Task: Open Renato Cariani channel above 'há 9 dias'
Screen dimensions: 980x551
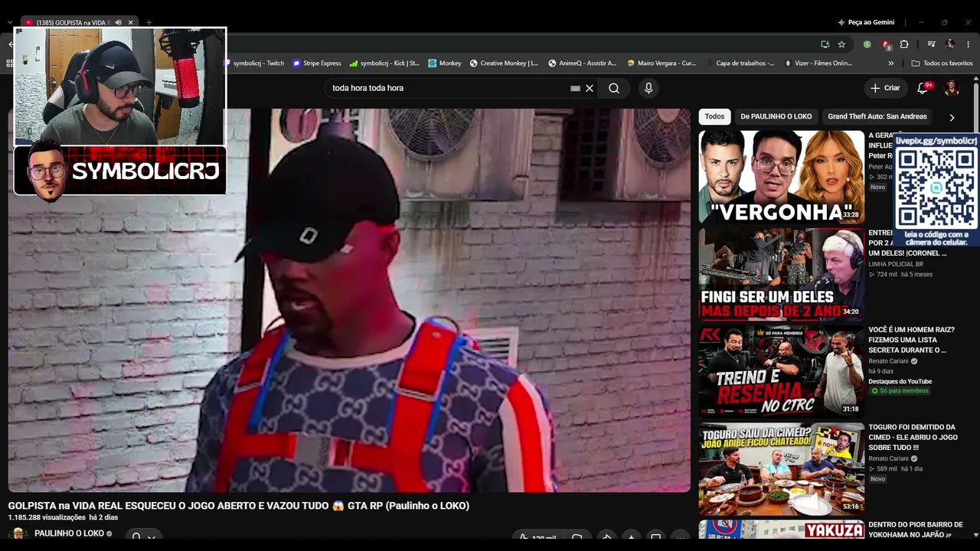Action: coord(888,361)
